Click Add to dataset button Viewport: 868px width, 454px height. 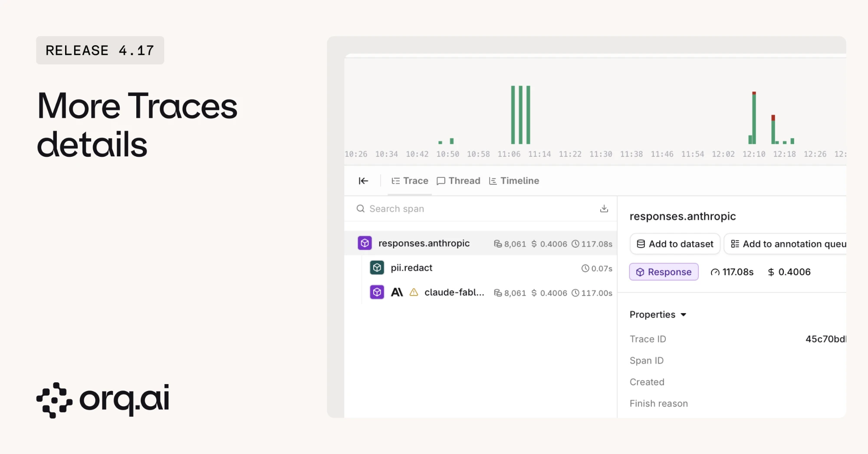pyautogui.click(x=675, y=244)
